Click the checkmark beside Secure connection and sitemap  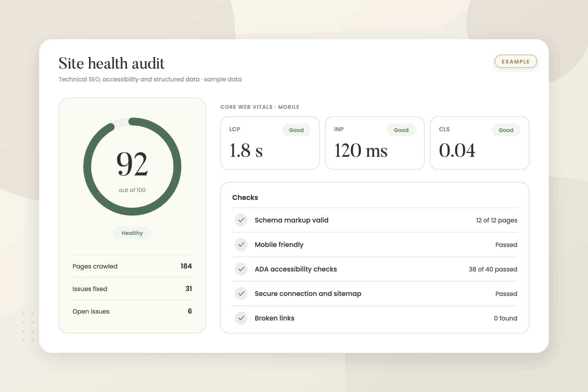tap(241, 294)
